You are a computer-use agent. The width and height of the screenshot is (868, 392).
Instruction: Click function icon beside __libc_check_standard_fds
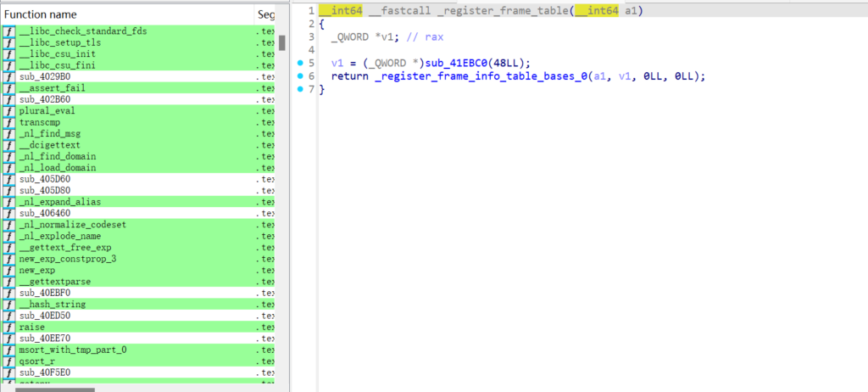pos(9,31)
